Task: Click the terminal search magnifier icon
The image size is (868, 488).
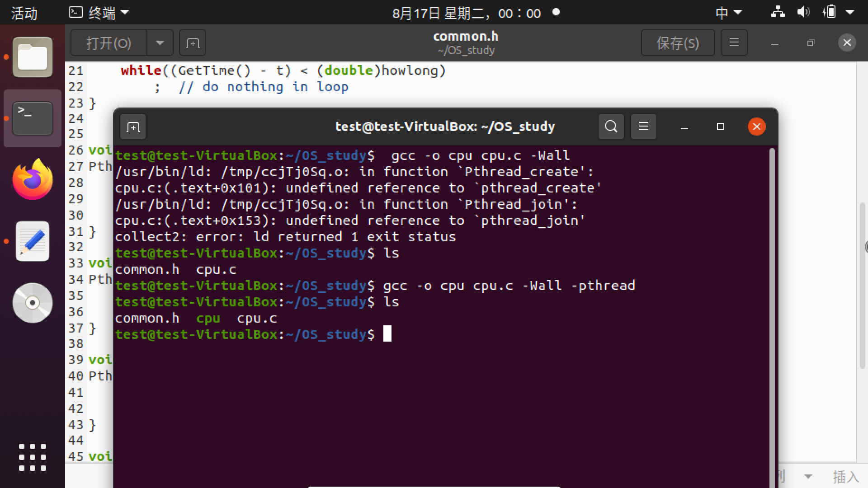Action: click(611, 127)
